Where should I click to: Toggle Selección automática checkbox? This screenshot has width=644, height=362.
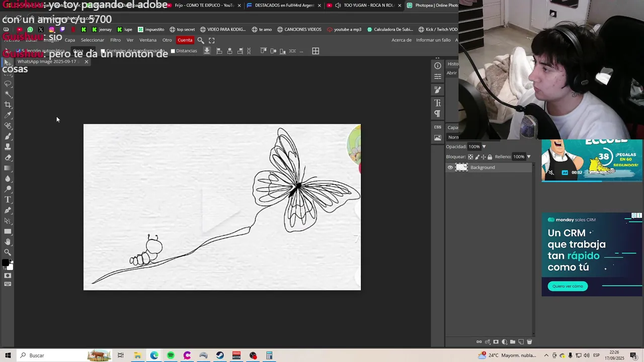[x=18, y=51]
